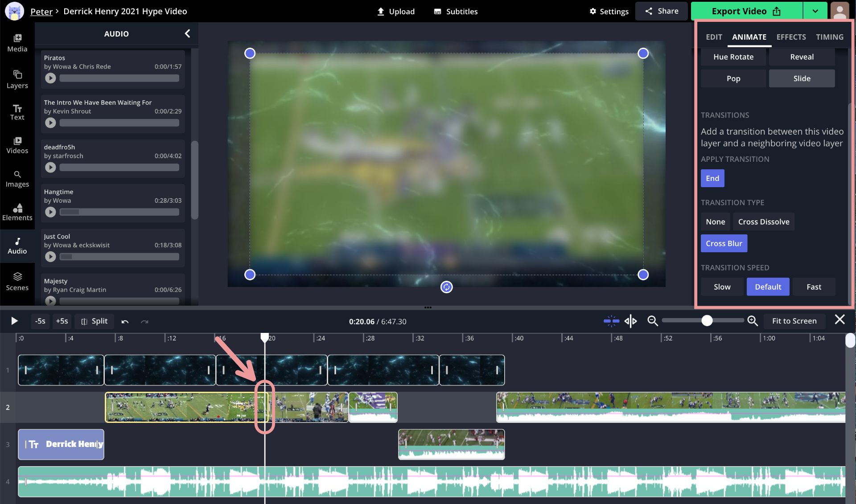Click the undo arrow icon

click(x=125, y=321)
